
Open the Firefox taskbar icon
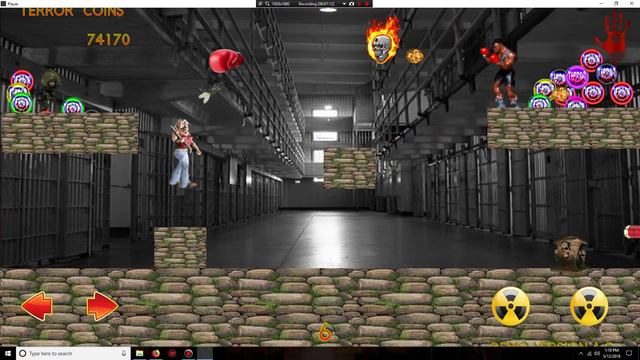click(156, 353)
